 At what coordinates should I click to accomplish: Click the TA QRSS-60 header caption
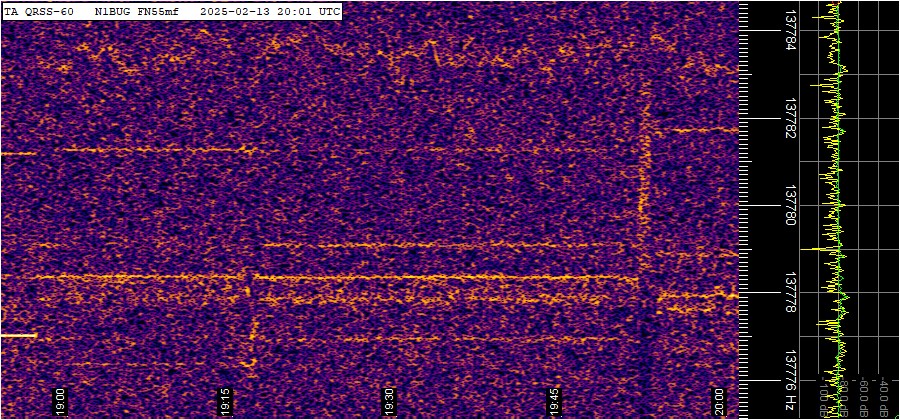pos(39,11)
